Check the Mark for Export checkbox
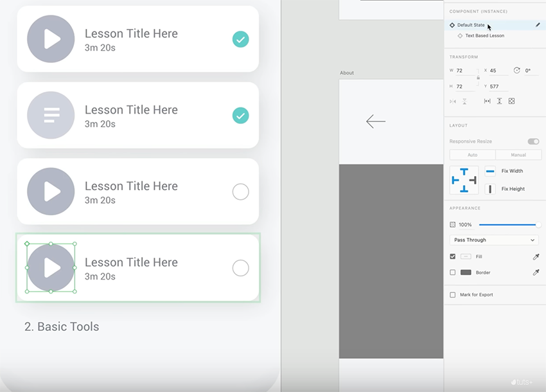This screenshot has height=392, width=546. [x=453, y=295]
